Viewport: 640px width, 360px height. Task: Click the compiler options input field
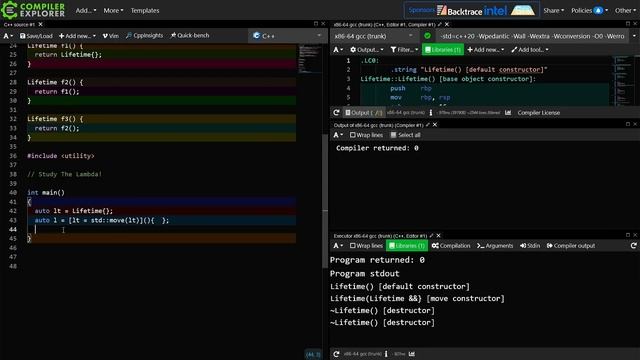click(x=532, y=36)
